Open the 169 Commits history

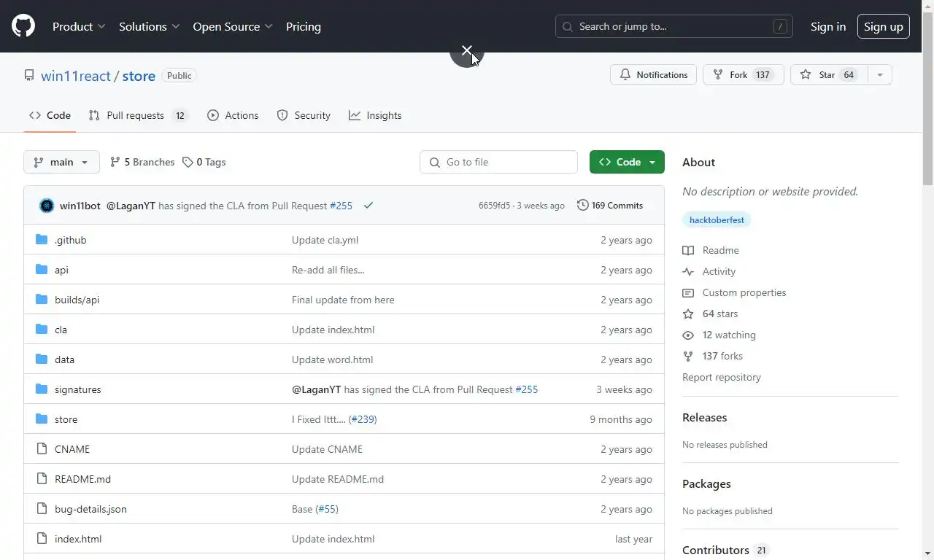610,206
